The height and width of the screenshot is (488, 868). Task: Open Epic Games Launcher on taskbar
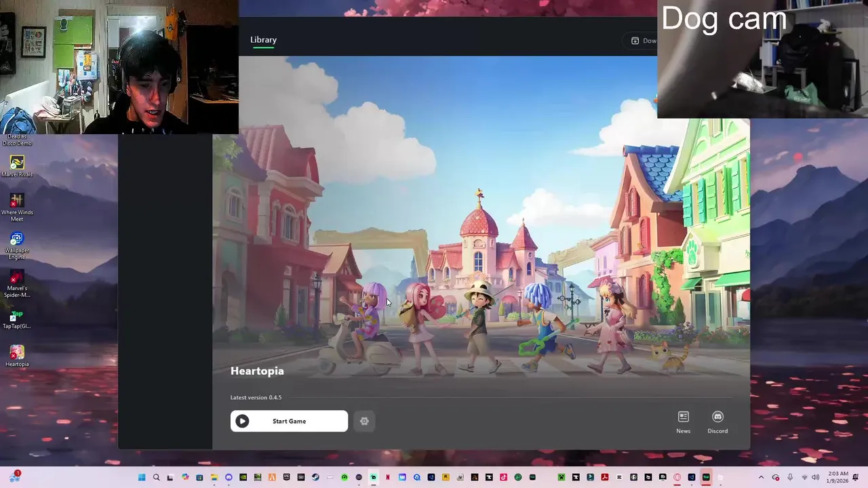286,477
